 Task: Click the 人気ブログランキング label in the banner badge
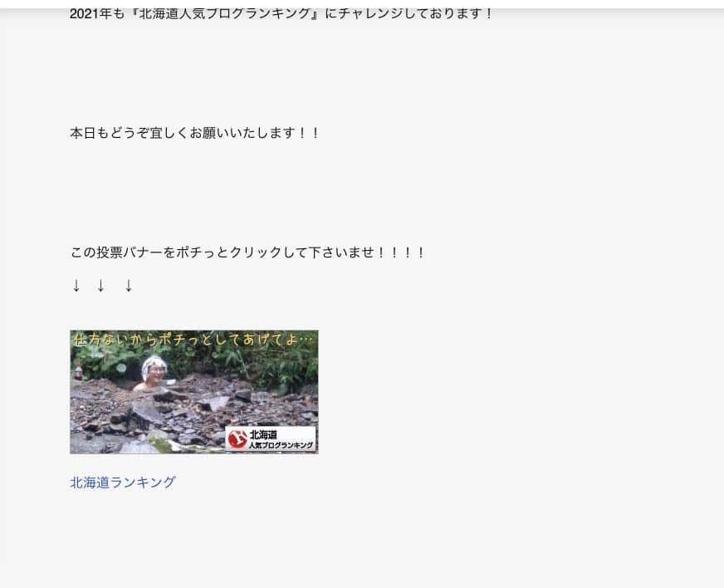click(281, 445)
